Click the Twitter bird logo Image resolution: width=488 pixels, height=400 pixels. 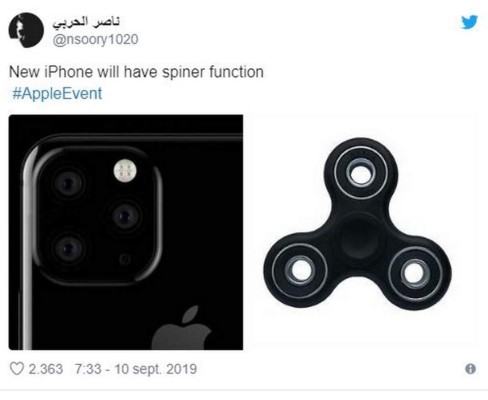(469, 22)
